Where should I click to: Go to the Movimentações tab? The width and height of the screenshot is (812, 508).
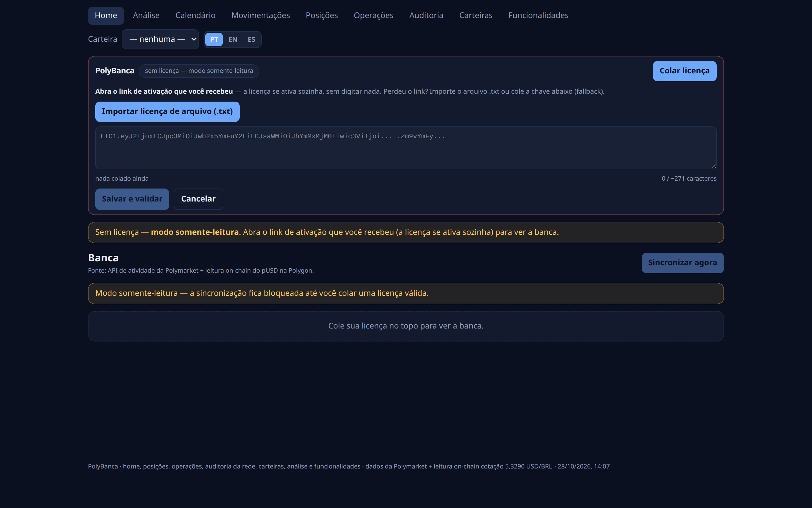point(261,16)
